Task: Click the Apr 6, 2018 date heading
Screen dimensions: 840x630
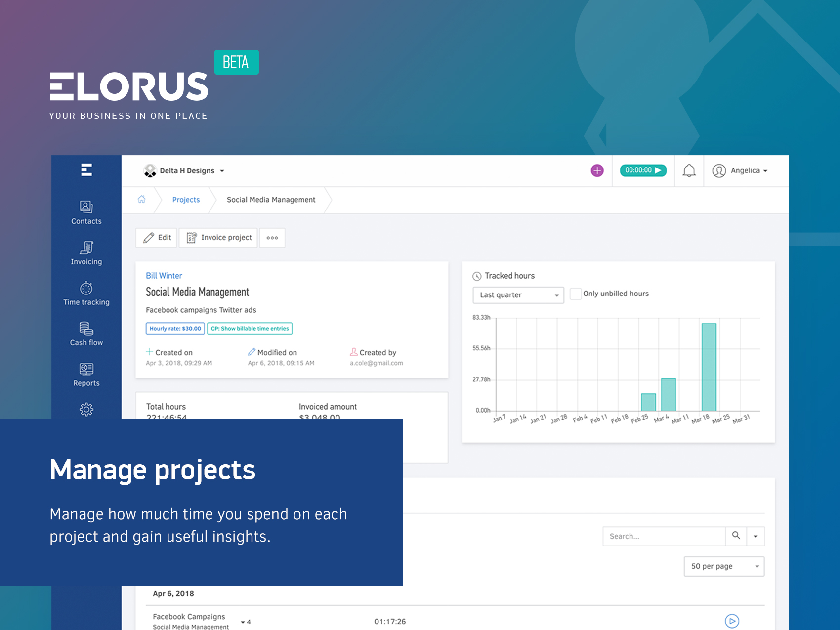Action: [x=173, y=594]
